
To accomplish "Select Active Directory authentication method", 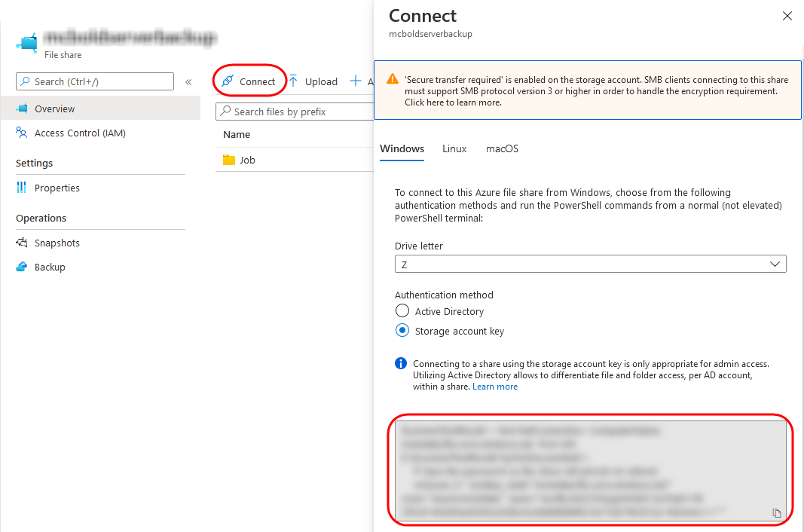I will pos(402,311).
